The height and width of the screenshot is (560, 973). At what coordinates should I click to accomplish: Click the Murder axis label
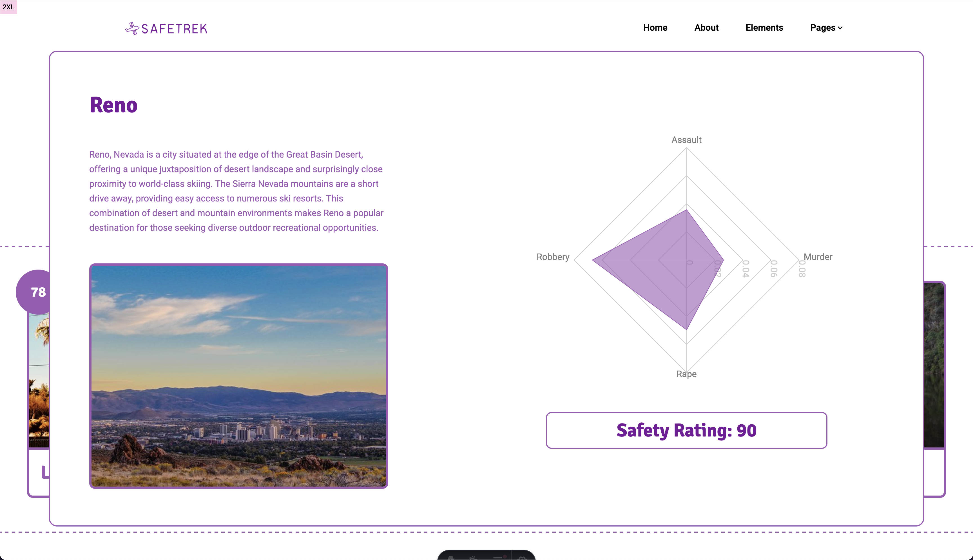tap(818, 257)
